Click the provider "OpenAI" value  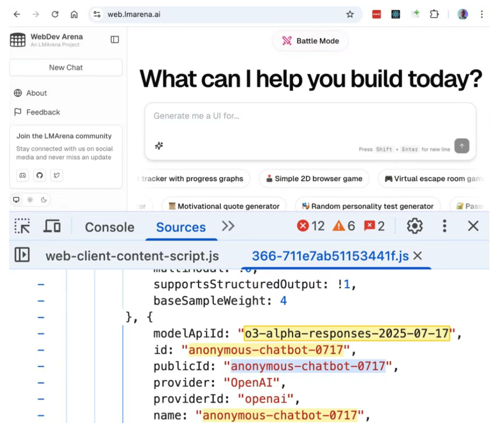tap(252, 383)
